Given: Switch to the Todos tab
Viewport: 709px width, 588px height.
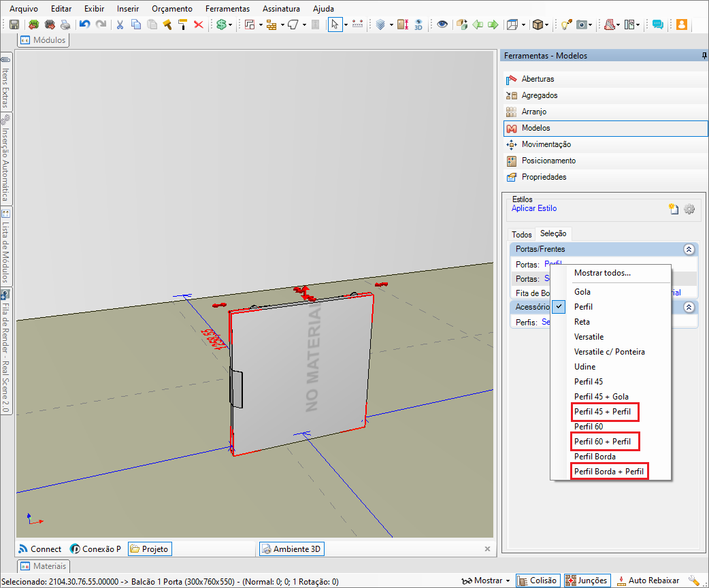Looking at the screenshot, I should pyautogui.click(x=521, y=234).
